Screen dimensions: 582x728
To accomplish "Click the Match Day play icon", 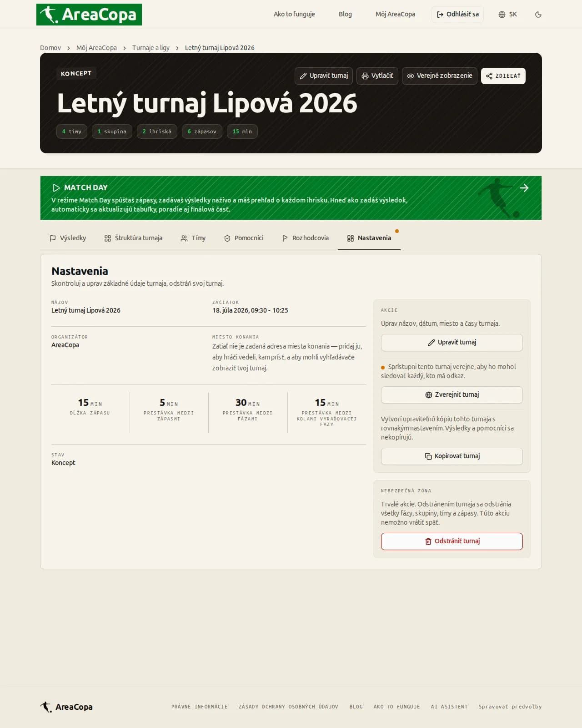I will (56, 188).
